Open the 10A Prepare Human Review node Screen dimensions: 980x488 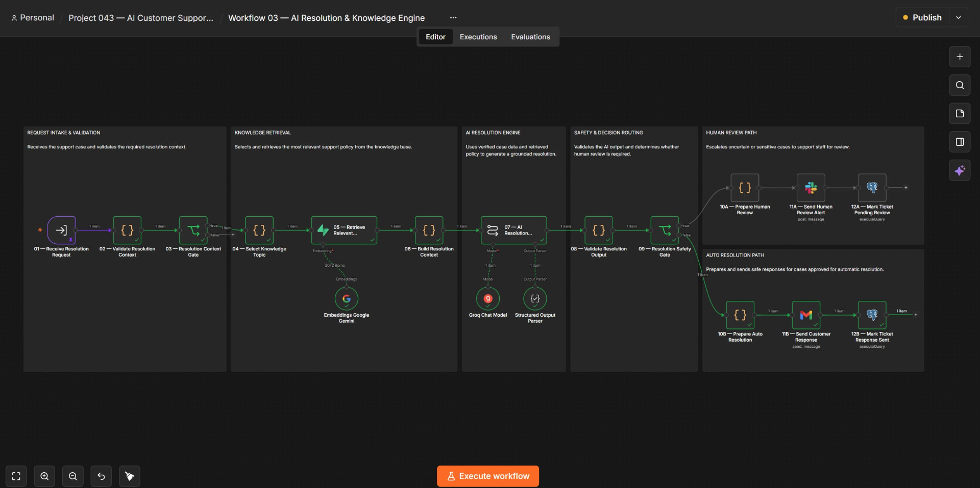pos(745,188)
